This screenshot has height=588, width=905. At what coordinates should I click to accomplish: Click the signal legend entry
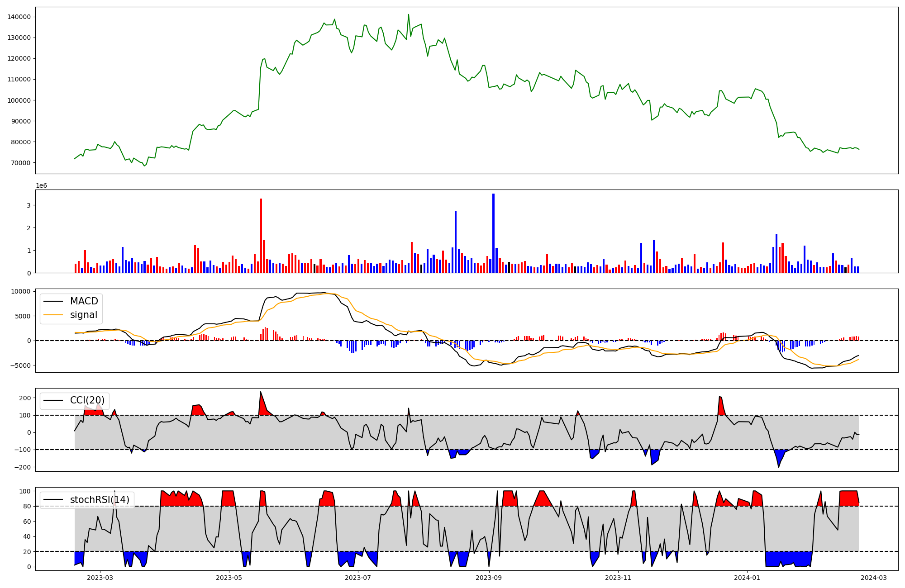(x=84, y=315)
